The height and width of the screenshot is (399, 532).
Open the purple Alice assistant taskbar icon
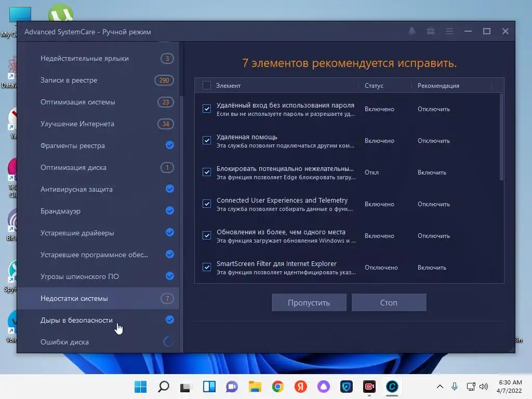point(323,387)
